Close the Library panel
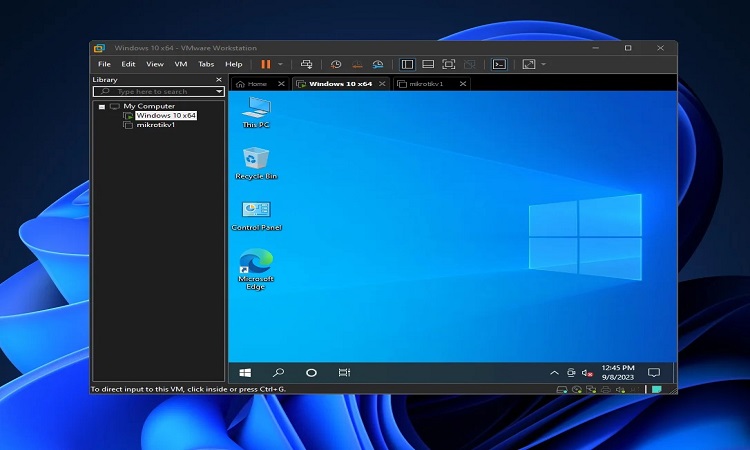Image resolution: width=750 pixels, height=450 pixels. pyautogui.click(x=219, y=80)
